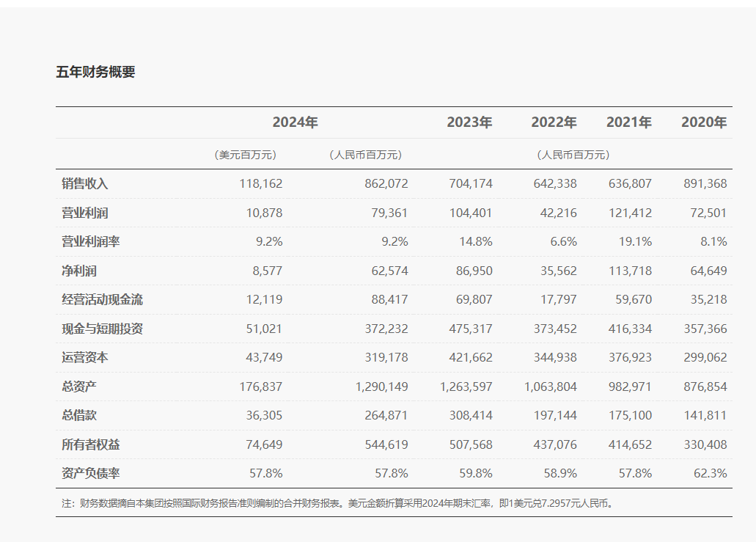
Task: Click the 销售收入 row label
Action: [x=85, y=183]
